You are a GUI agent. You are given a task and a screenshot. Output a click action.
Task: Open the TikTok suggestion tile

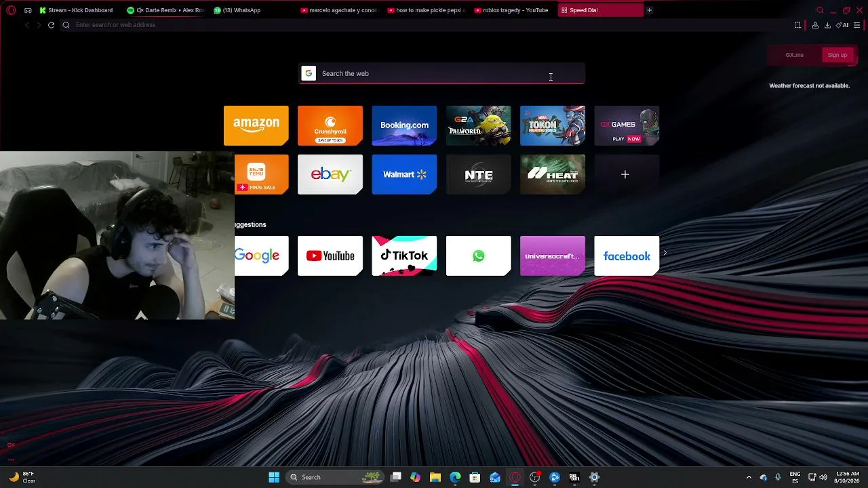[404, 256]
